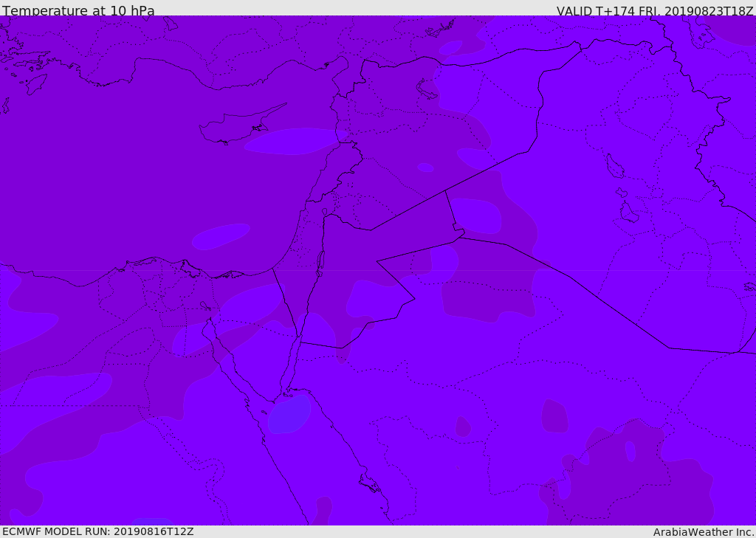Click the bluish patch over the northern Red Sea
Viewport: 756px width, 538px height.
coord(289,414)
